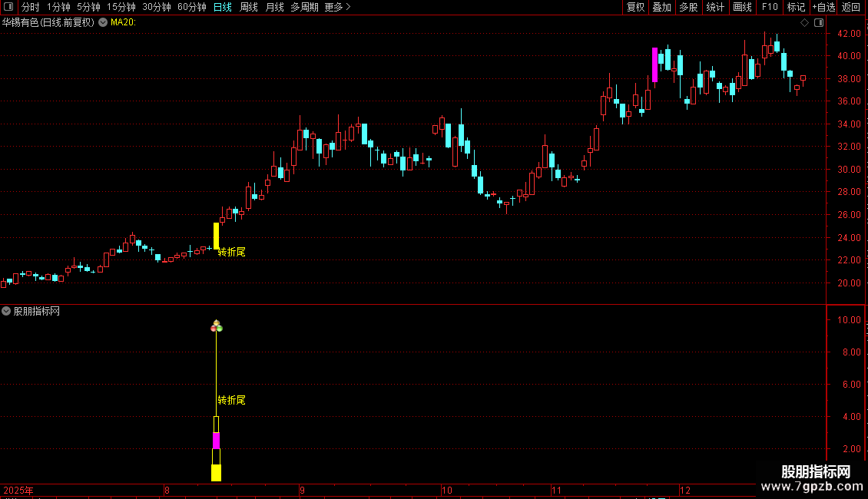Image resolution: width=868 pixels, height=499 pixels.
Task: Select the 15分钟 period tab
Action: click(x=121, y=7)
